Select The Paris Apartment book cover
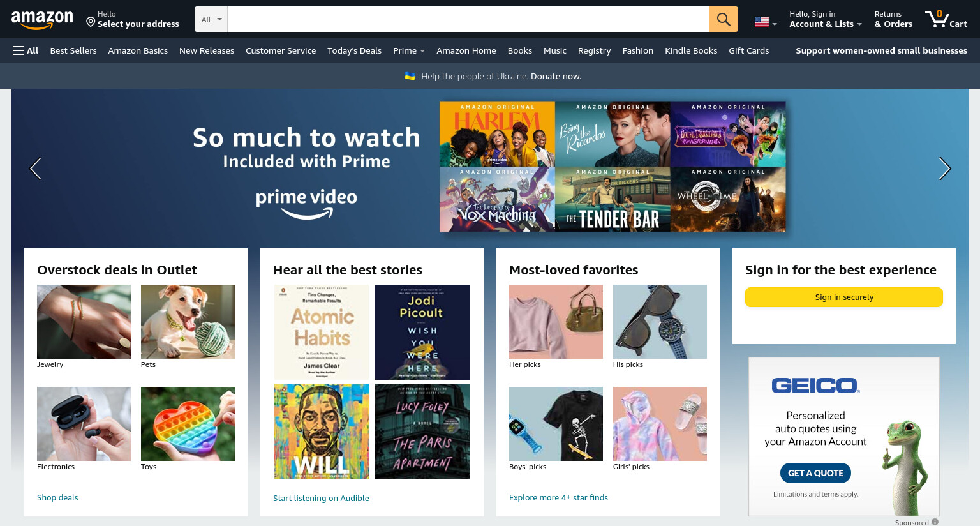This screenshot has height=526, width=980. pyautogui.click(x=422, y=431)
